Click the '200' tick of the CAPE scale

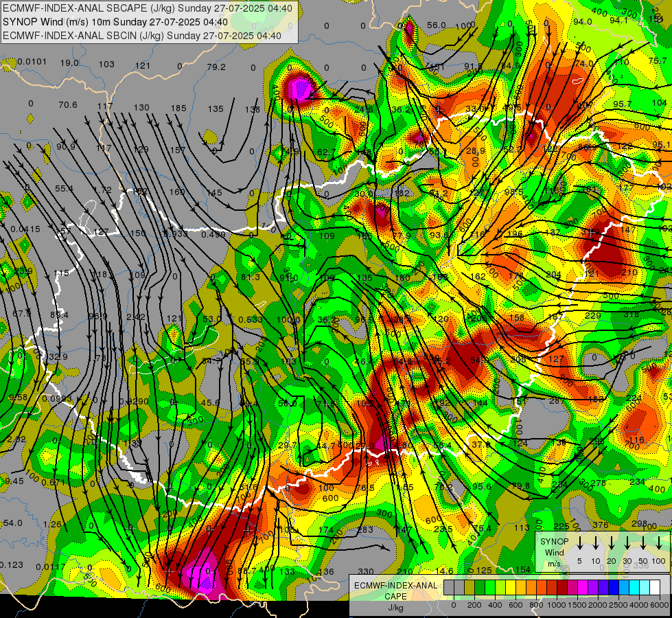(x=474, y=605)
